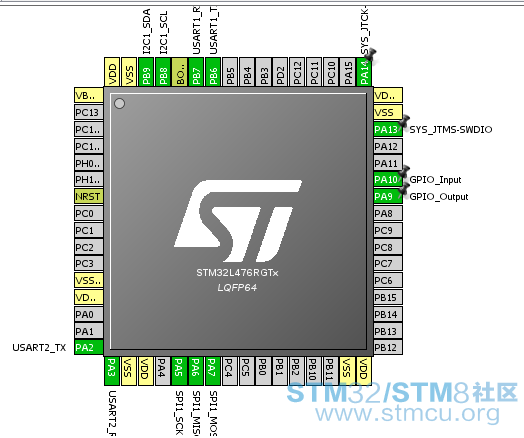The height and width of the screenshot is (438, 524).
Task: Select the green PA7 pin
Action: point(213,371)
